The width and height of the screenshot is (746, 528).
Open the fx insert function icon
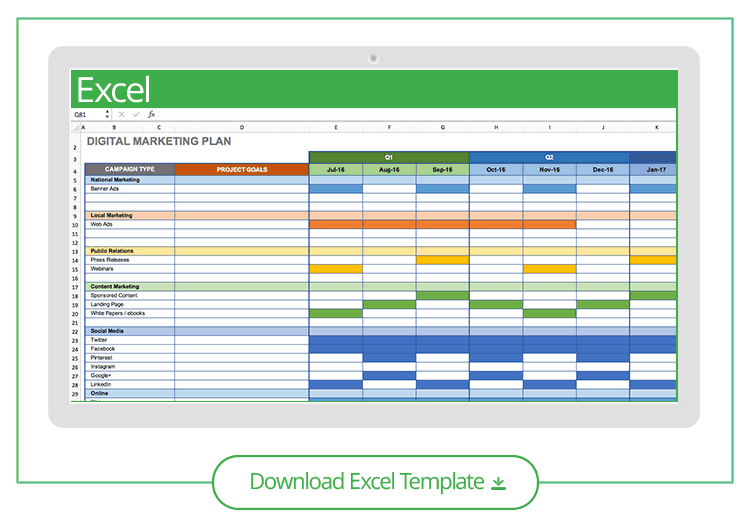tap(151, 115)
